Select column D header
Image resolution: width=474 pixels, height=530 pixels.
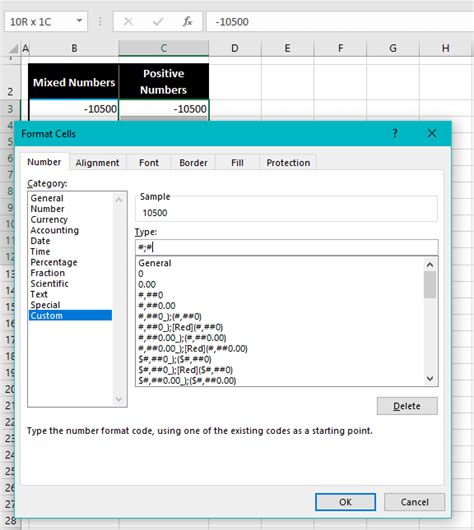pyautogui.click(x=235, y=48)
